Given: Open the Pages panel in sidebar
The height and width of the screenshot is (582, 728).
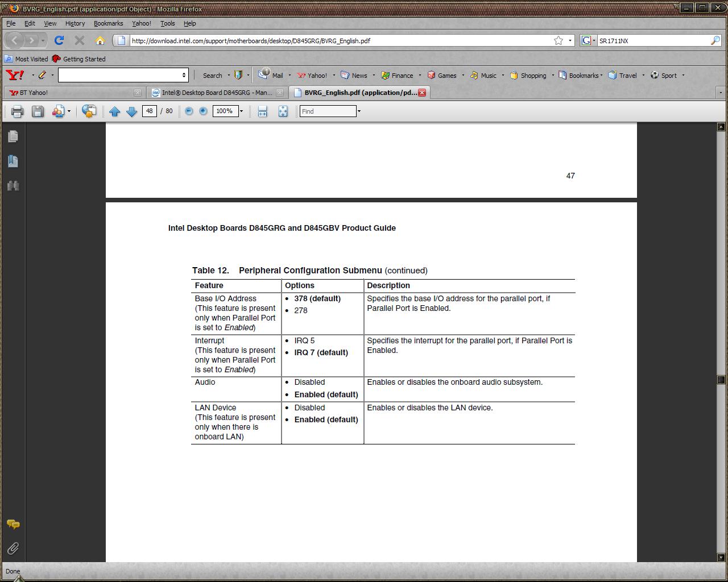Looking at the screenshot, I should click(x=13, y=136).
